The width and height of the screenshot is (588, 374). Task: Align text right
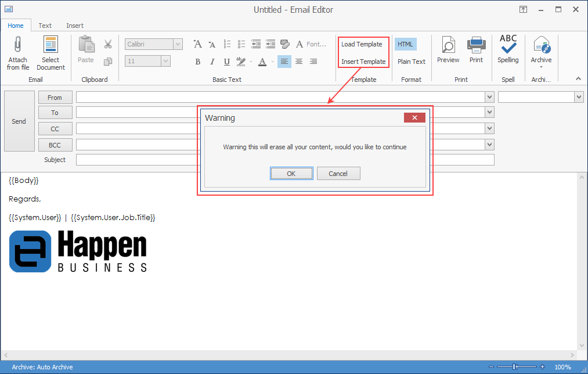[313, 61]
